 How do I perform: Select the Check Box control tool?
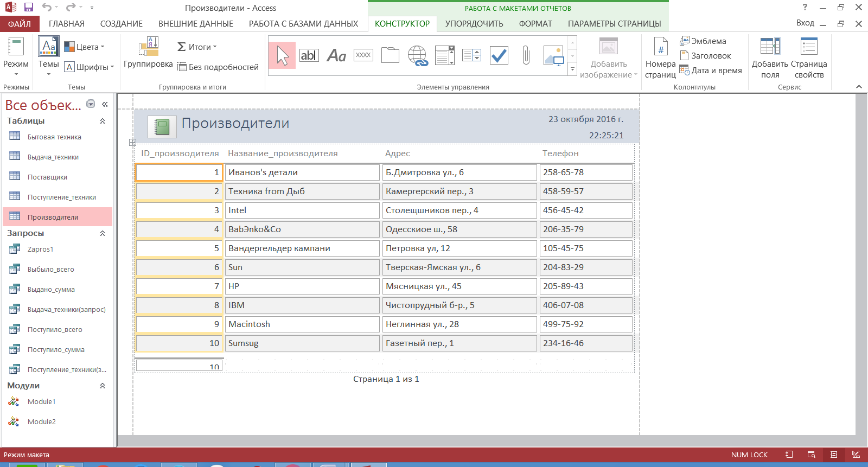(x=499, y=55)
